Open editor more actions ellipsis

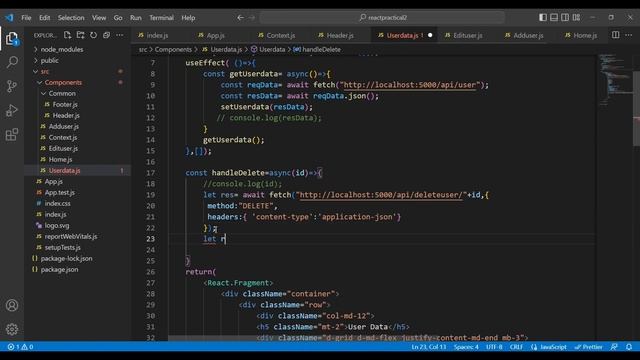(x=629, y=35)
